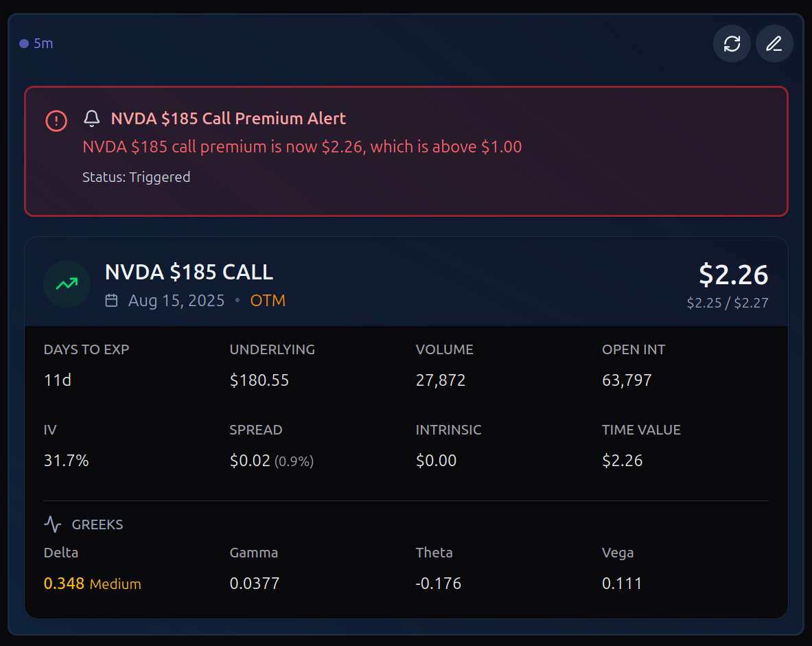
Task: Click the Theta value -0.176
Action: (439, 584)
